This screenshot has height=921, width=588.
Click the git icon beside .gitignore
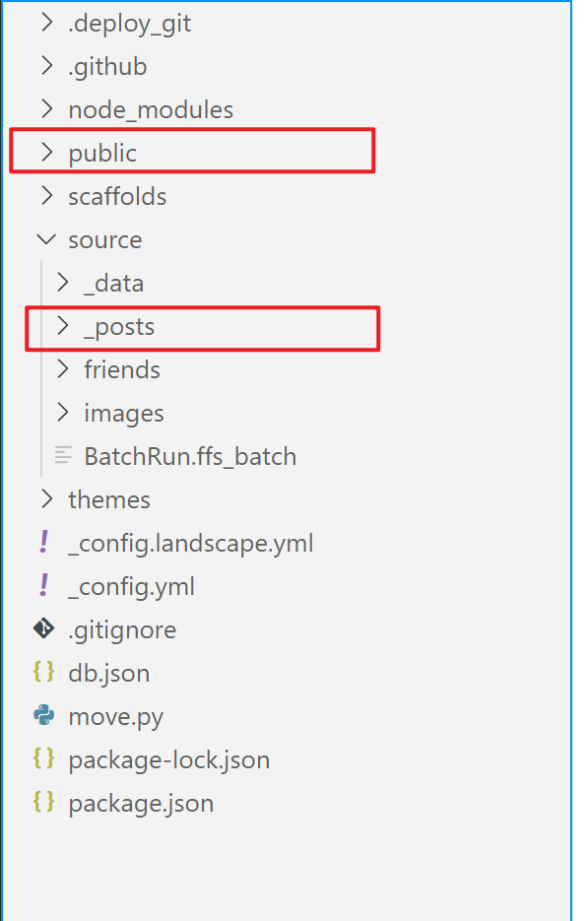click(x=44, y=629)
